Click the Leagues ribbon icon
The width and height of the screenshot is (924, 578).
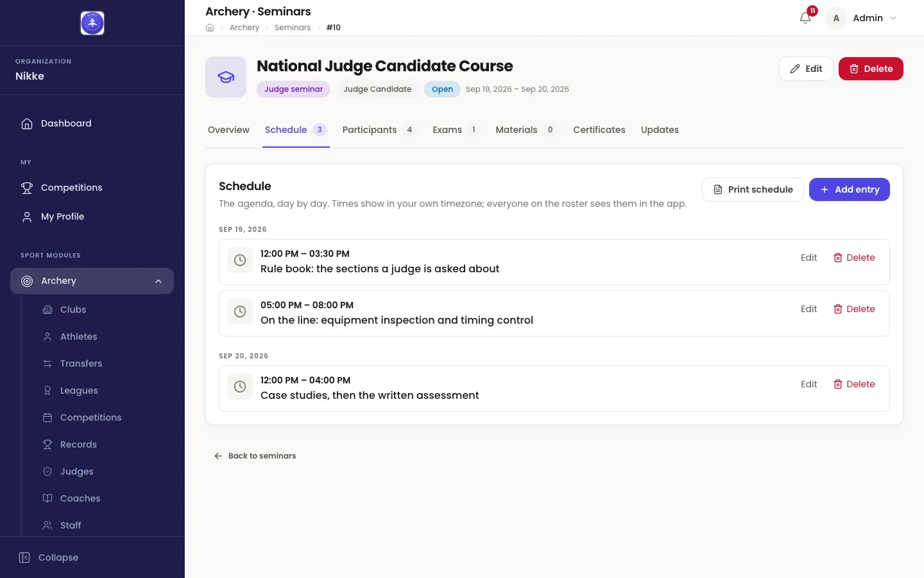(x=47, y=390)
